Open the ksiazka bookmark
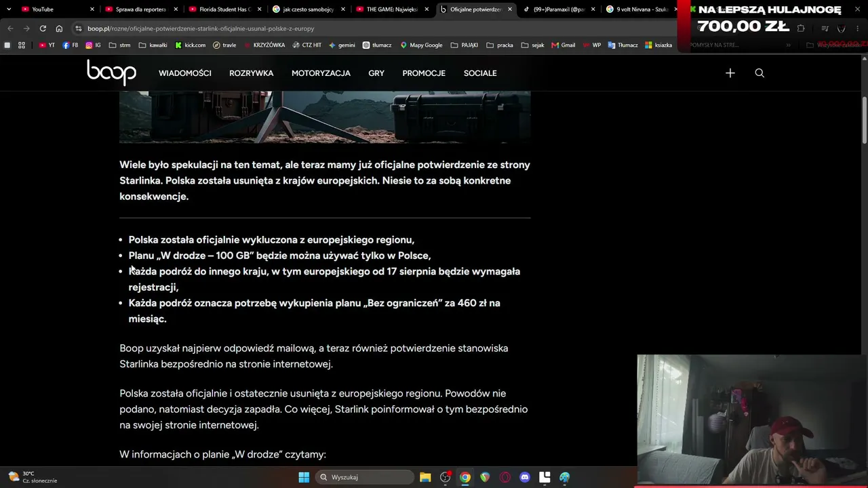The width and height of the screenshot is (868, 488). 658,45
